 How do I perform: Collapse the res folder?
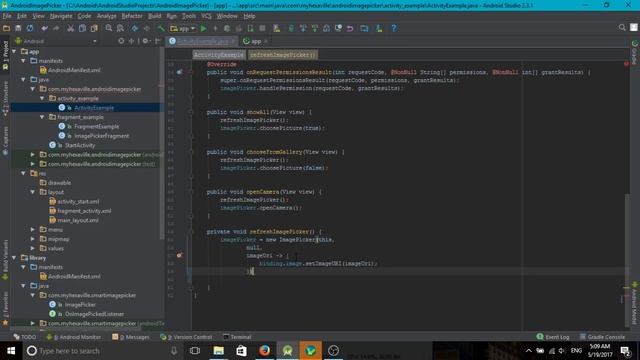(x=24, y=173)
